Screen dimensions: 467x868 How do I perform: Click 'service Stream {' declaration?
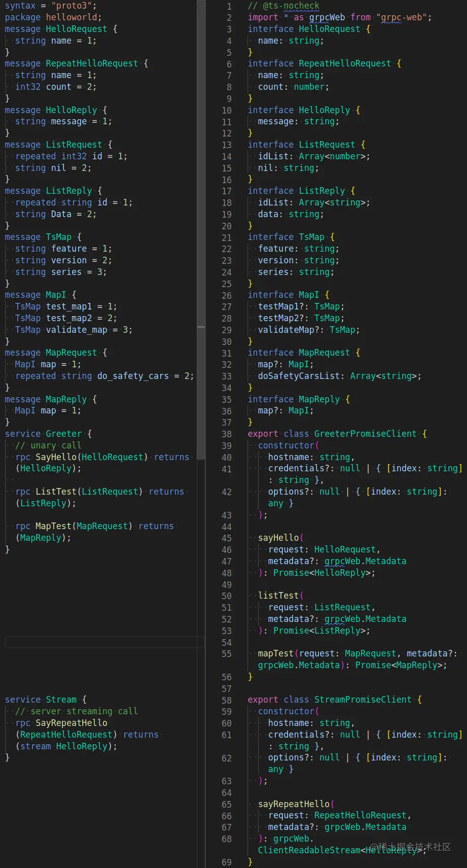(x=46, y=700)
